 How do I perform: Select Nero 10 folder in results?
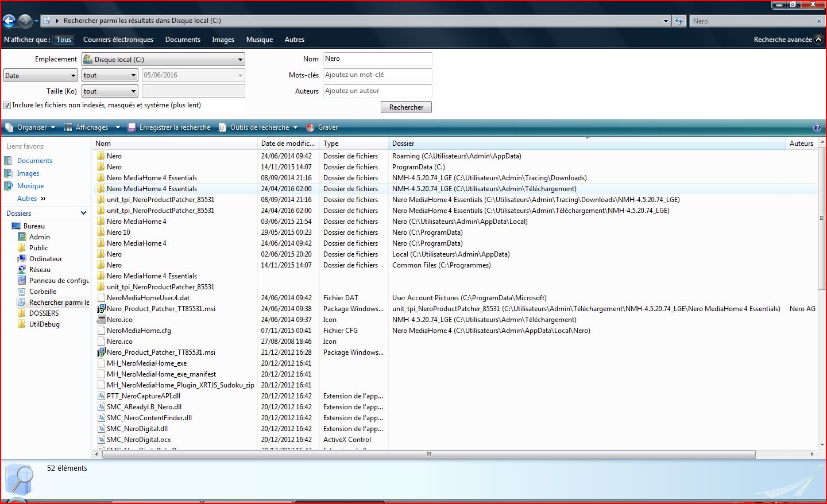118,232
